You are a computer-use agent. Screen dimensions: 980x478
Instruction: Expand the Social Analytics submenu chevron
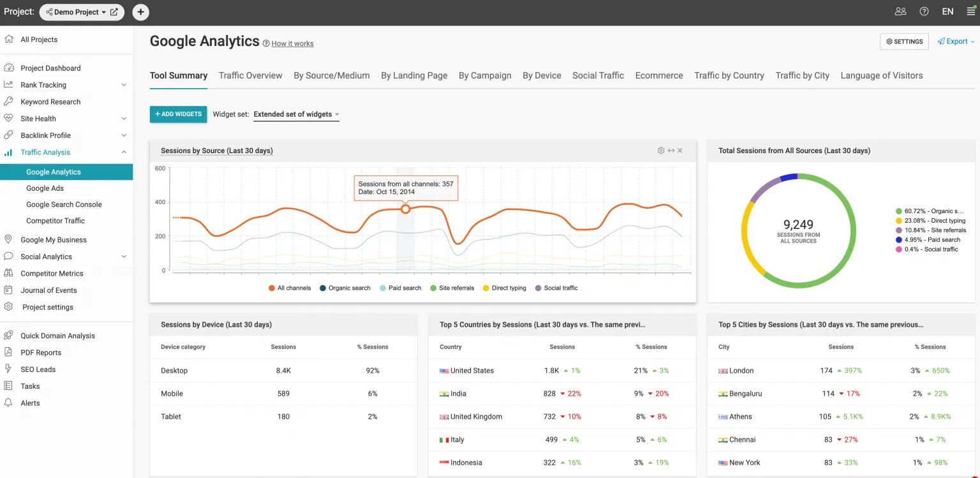pyautogui.click(x=124, y=257)
